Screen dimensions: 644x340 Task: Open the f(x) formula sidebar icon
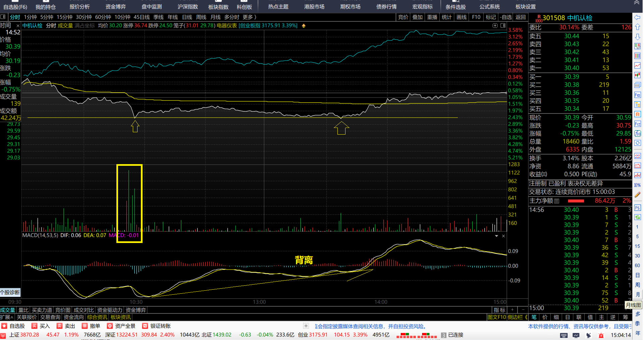coord(637,133)
